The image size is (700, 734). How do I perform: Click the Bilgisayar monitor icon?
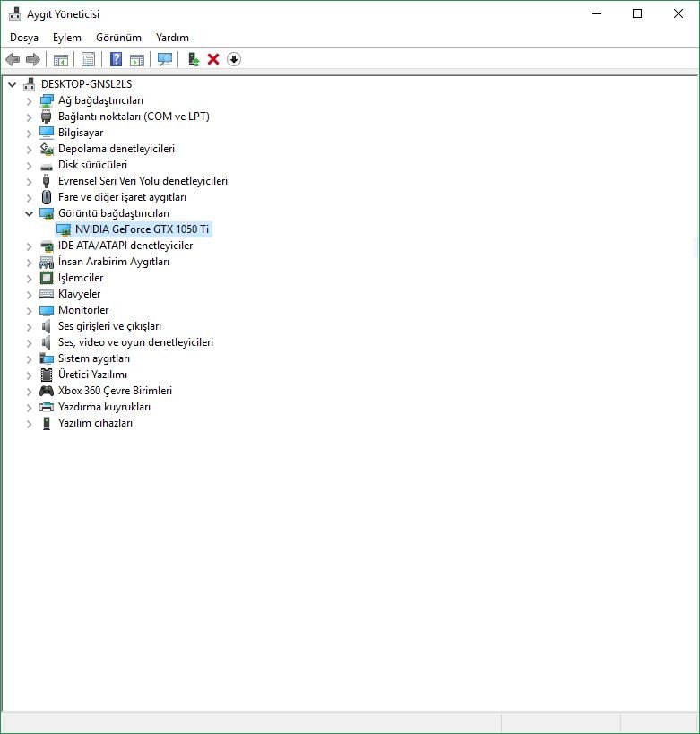pos(47,133)
